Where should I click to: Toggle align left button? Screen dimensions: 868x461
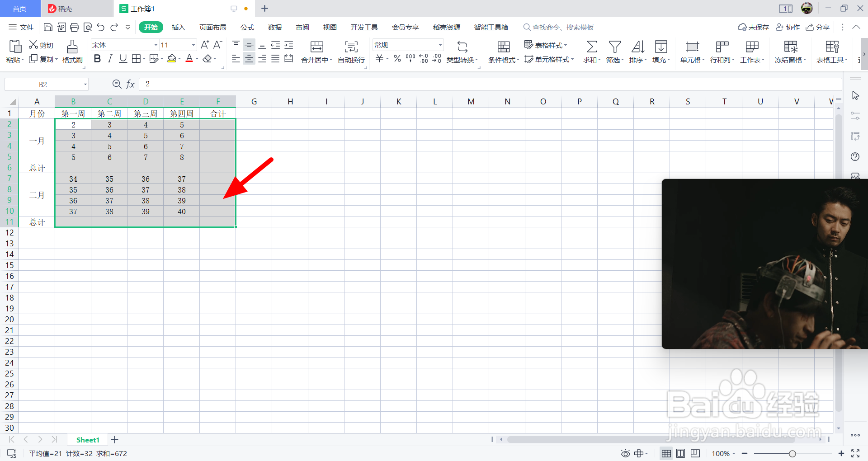tap(236, 59)
